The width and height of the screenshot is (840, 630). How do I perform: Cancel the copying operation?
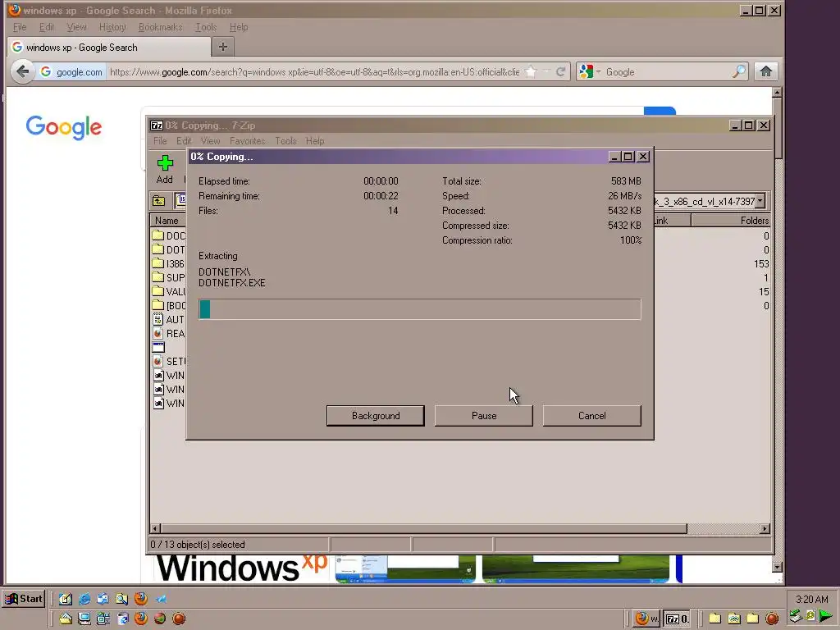tap(592, 416)
